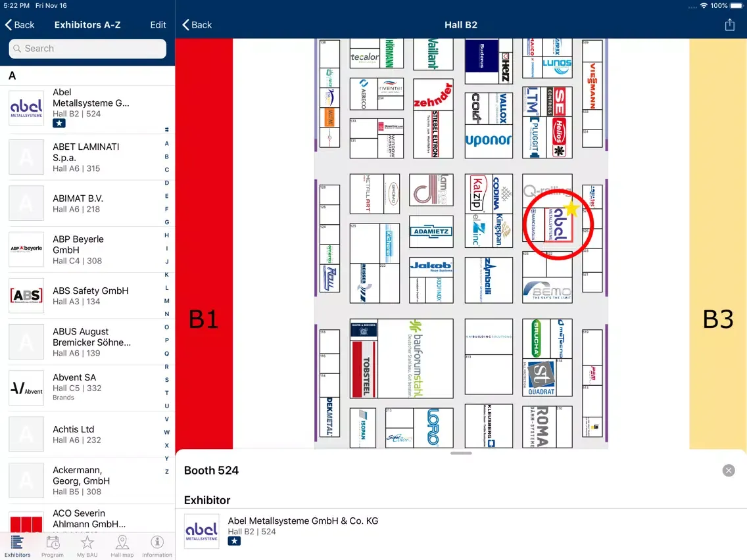Tap favorite star badge in Booth 524 panel
Screen dimensions: 747x560
coord(234,542)
